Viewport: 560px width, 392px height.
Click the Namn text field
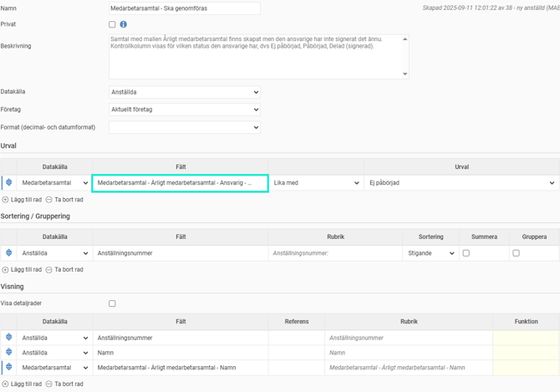tap(184, 8)
